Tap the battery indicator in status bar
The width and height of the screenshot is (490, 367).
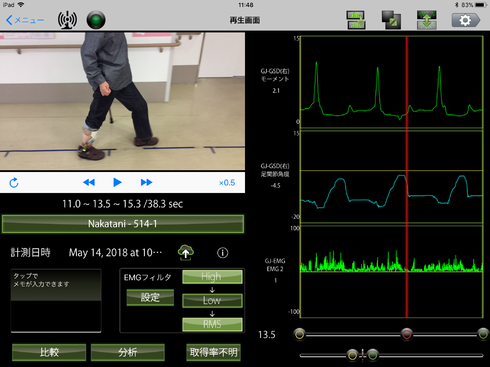tap(481, 5)
